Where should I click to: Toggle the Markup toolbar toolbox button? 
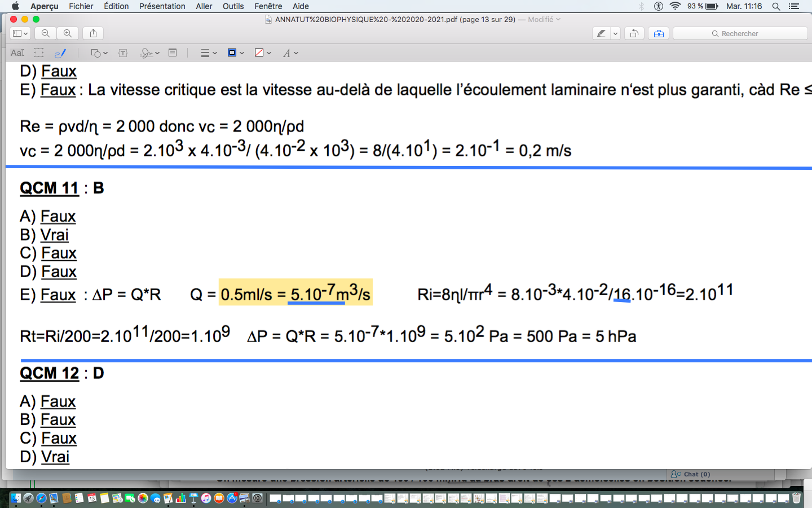[659, 33]
